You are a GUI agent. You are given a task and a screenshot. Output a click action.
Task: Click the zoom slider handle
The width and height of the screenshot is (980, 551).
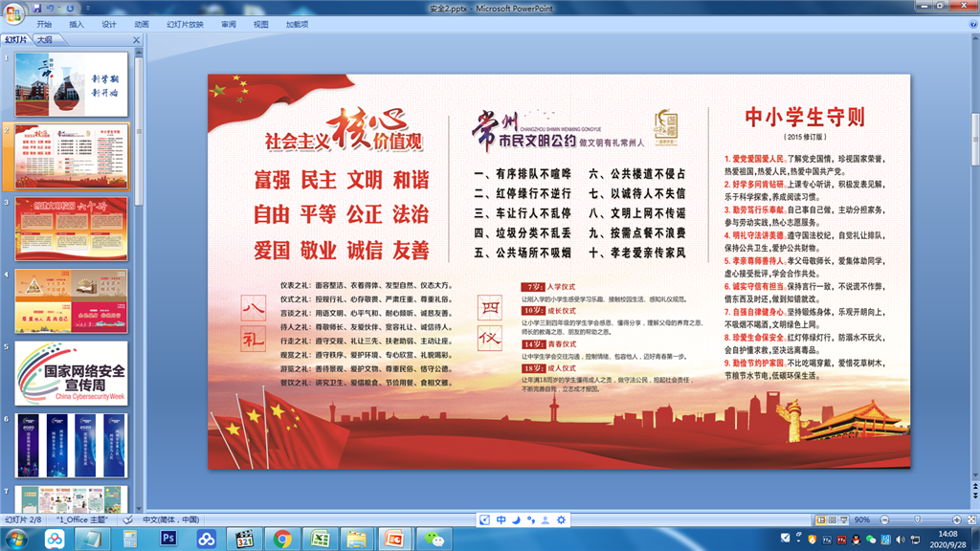point(918,519)
